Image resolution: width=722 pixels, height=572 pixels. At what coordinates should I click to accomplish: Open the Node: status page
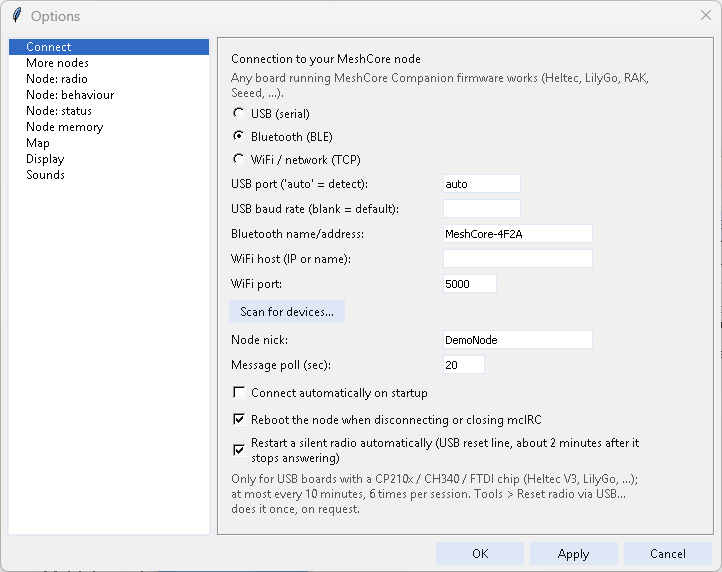[x=109, y=111]
